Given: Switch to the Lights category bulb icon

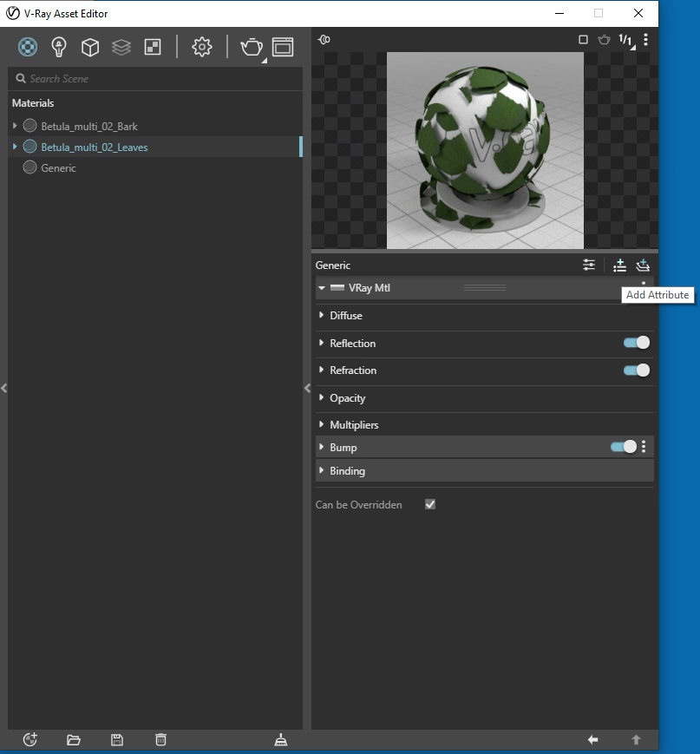Looking at the screenshot, I should 59,47.
